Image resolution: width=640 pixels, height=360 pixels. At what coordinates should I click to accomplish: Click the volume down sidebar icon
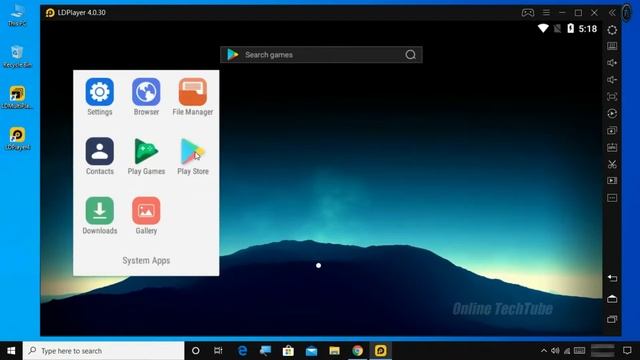coord(612,80)
